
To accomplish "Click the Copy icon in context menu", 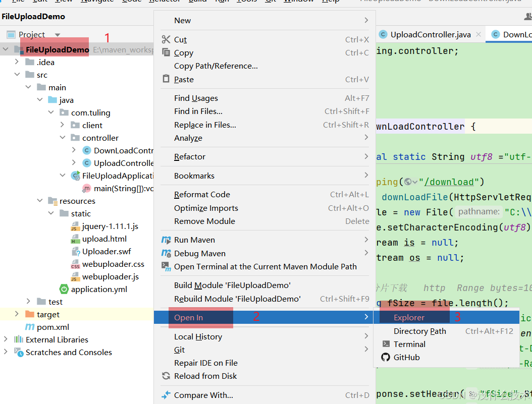I will [166, 52].
